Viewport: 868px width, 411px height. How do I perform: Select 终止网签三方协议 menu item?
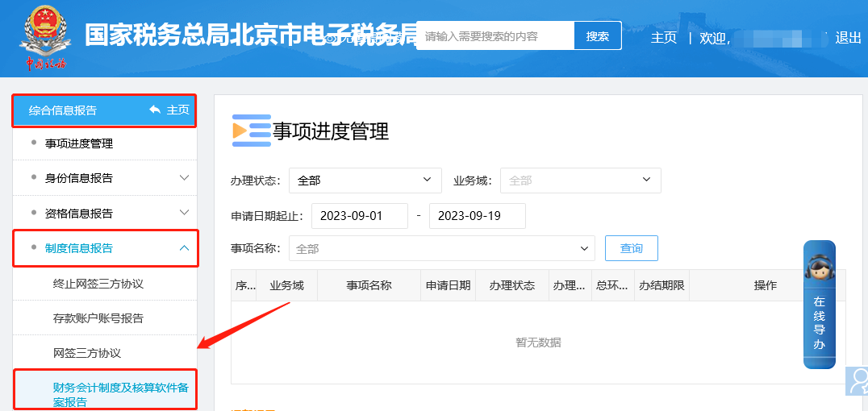[x=98, y=284]
